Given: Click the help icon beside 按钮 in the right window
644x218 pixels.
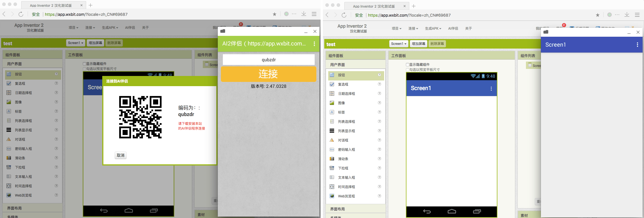Looking at the screenshot, I should click(379, 75).
